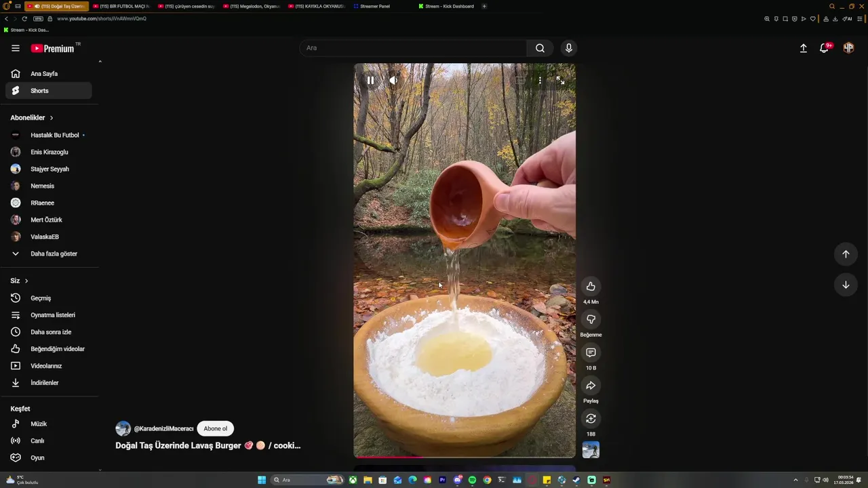Share the Short via Paylaş

pos(591,386)
